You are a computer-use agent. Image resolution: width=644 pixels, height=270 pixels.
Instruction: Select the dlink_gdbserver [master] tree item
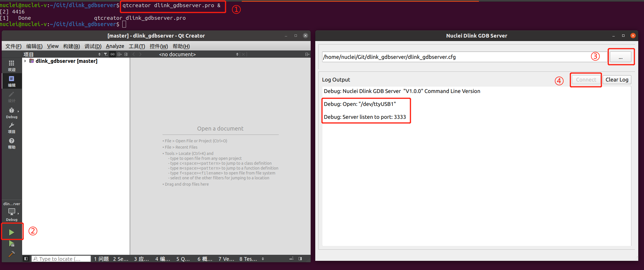coord(66,61)
